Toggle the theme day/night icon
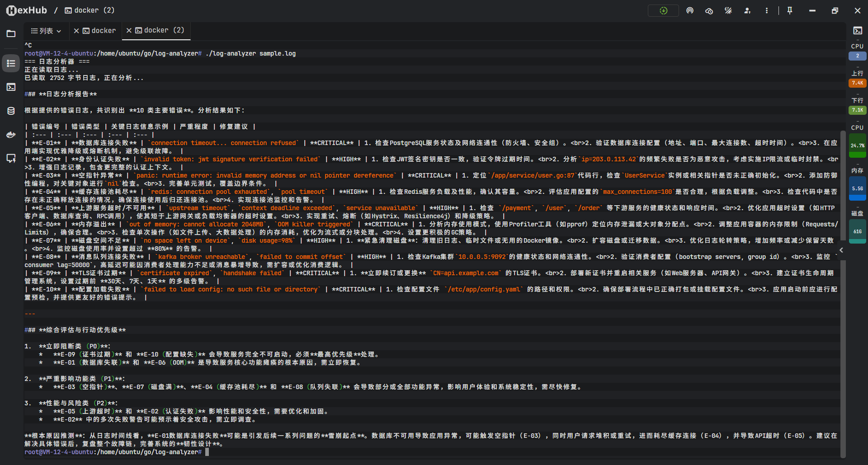868x465 pixels. [728, 10]
